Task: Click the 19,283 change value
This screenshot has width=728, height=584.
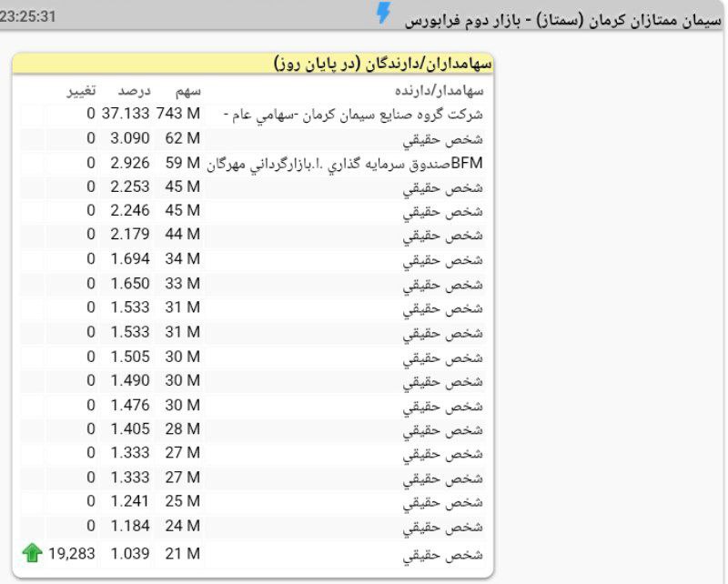Action: coord(71,553)
